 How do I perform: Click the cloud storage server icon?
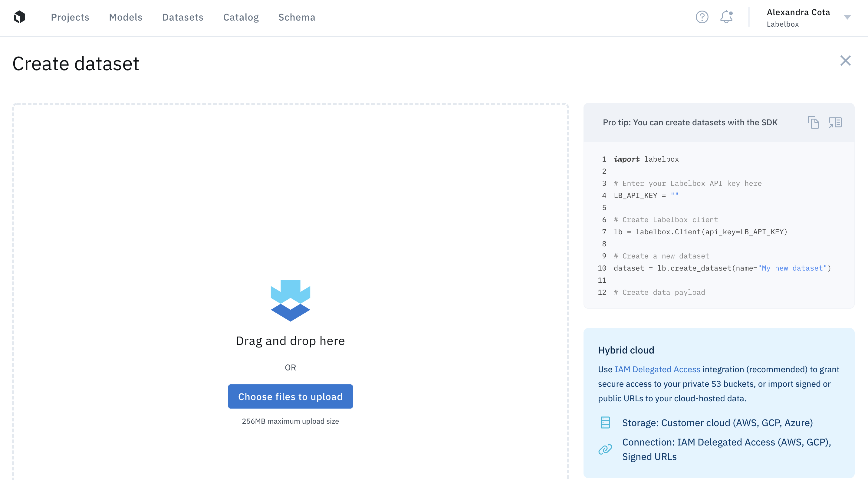click(605, 422)
